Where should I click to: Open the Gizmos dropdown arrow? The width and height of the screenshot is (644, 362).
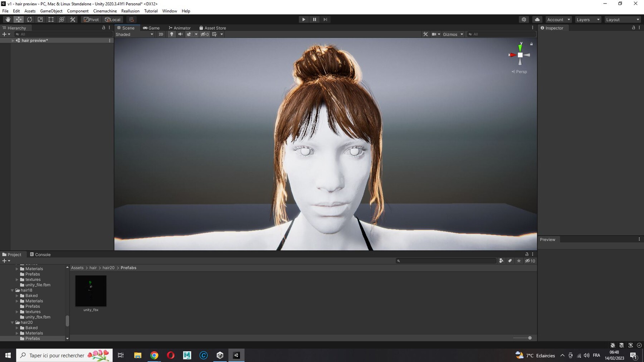[x=462, y=34]
